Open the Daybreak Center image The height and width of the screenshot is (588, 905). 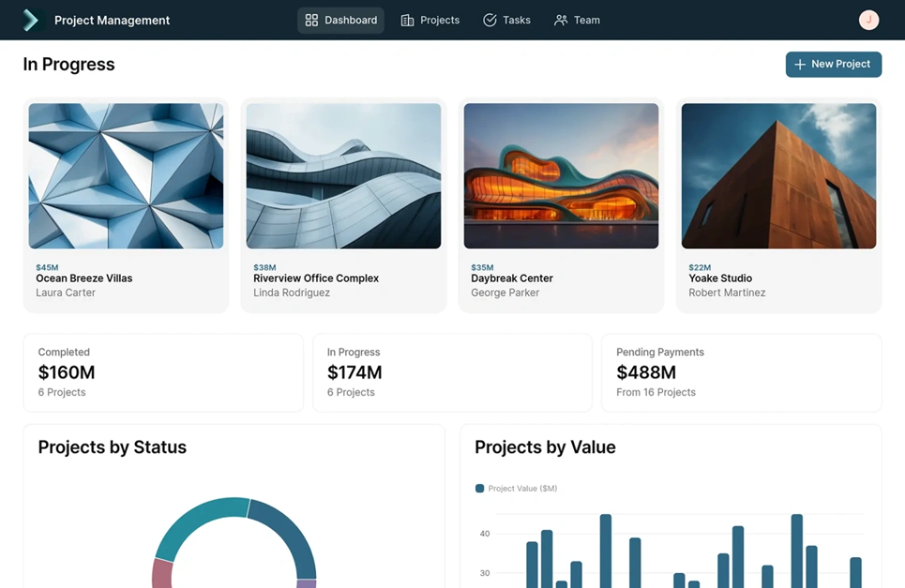click(x=561, y=176)
